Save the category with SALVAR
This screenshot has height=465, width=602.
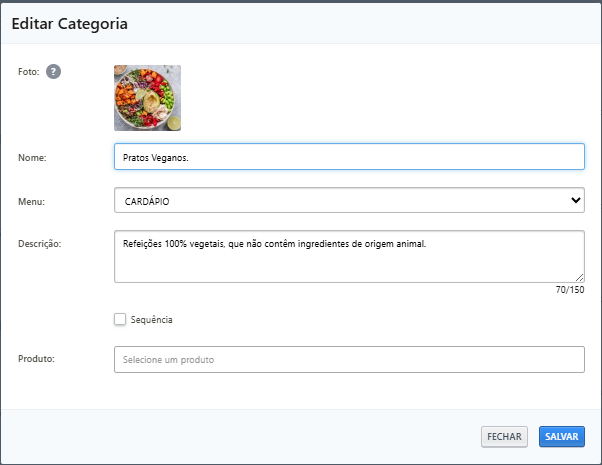click(562, 437)
